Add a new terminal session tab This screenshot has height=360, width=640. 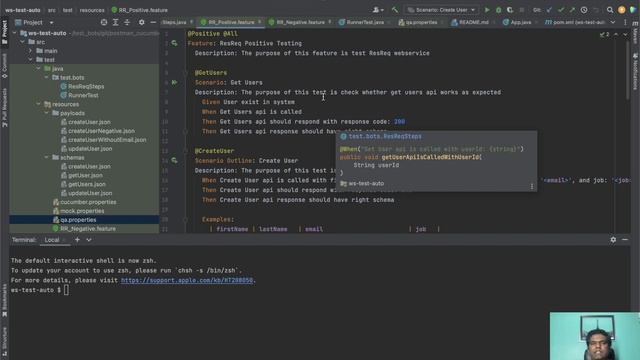[x=77, y=240]
